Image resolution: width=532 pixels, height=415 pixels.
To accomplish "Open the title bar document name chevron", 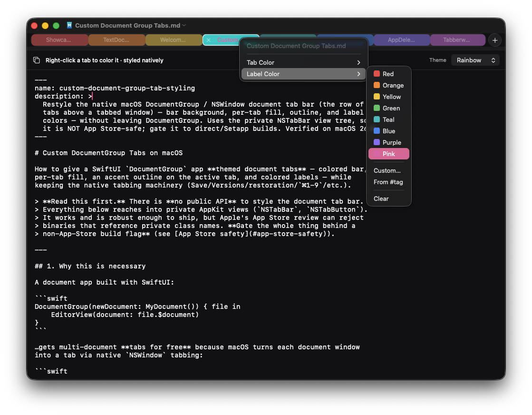I will [x=184, y=25].
